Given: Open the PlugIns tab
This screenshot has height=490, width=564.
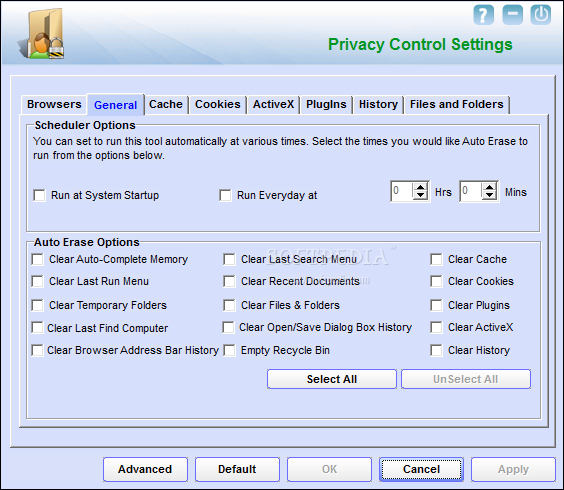Looking at the screenshot, I should [x=326, y=104].
